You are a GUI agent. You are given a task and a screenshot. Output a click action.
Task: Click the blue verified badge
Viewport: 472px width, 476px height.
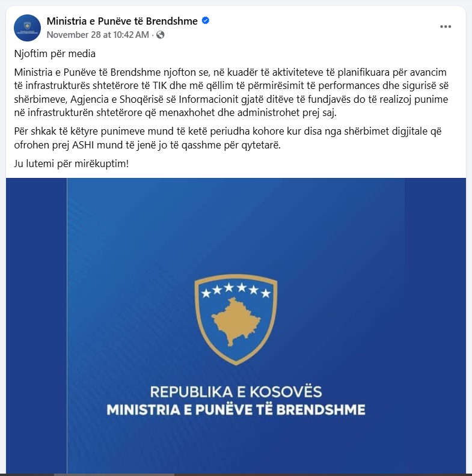[206, 21]
